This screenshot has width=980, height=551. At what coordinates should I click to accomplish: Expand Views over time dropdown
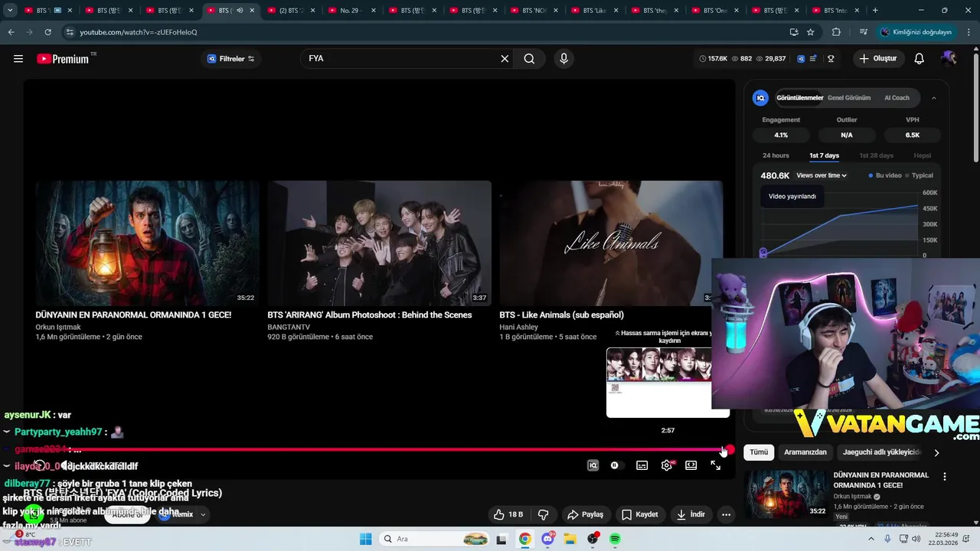(822, 175)
